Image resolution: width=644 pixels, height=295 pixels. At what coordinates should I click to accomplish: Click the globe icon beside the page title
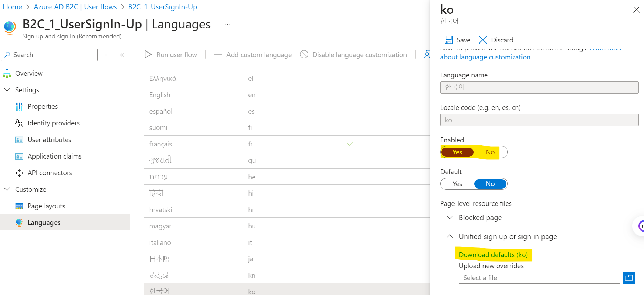coord(10,28)
